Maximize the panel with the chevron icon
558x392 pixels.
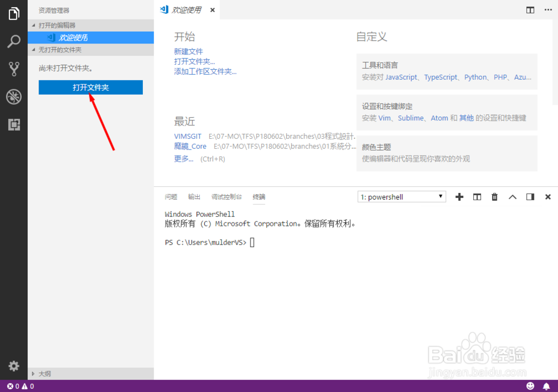coord(512,196)
